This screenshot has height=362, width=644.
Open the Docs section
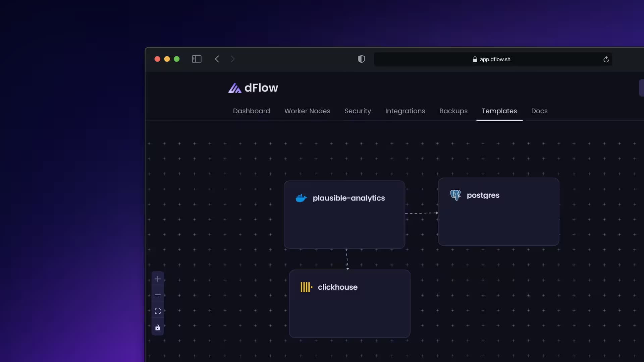[539, 111]
